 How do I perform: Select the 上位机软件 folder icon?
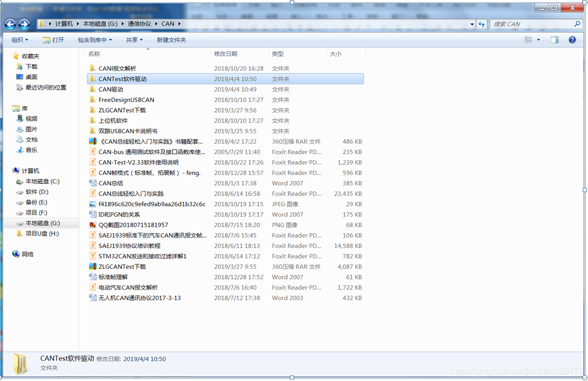(x=92, y=121)
